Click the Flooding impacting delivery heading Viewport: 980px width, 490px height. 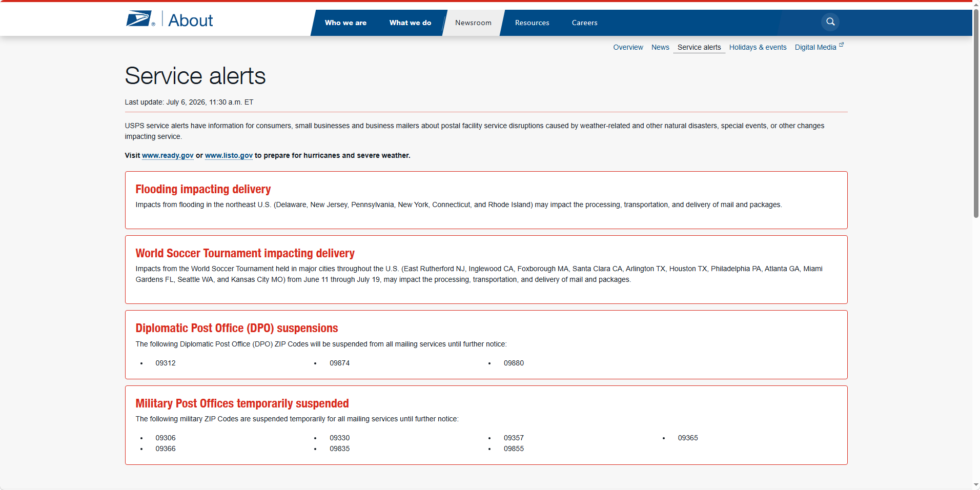pos(203,189)
